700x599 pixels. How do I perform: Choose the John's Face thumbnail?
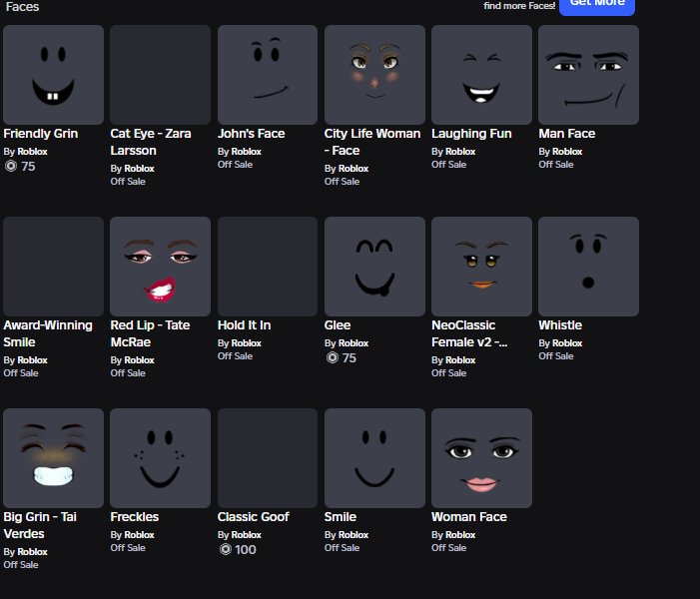268,75
